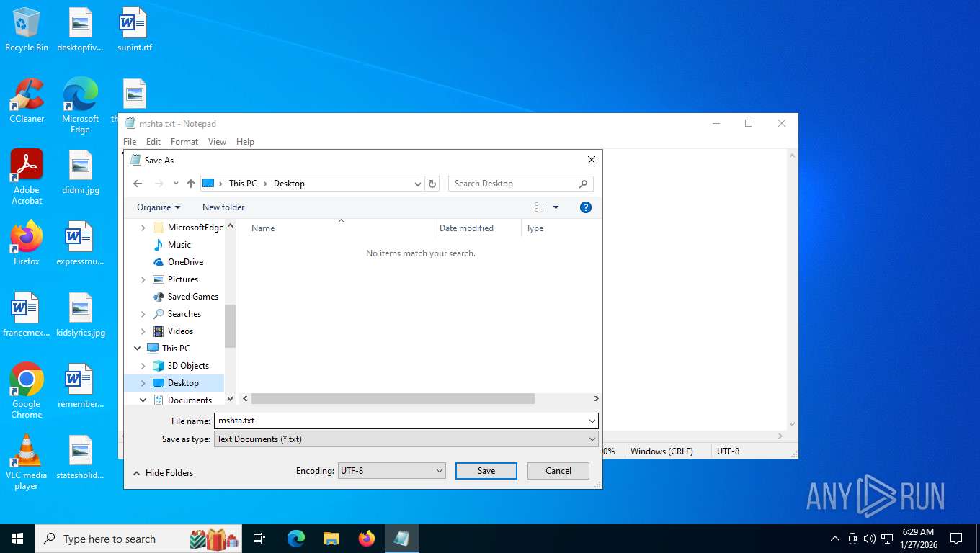The width and height of the screenshot is (980, 553).
Task: Click the up-one-level arrow in Save As
Action: (x=191, y=184)
